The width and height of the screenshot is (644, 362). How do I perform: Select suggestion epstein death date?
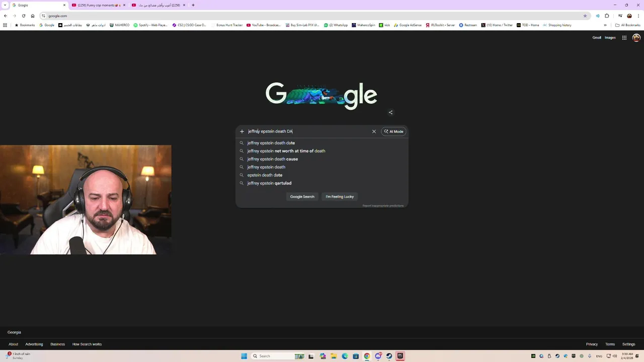coord(322,175)
